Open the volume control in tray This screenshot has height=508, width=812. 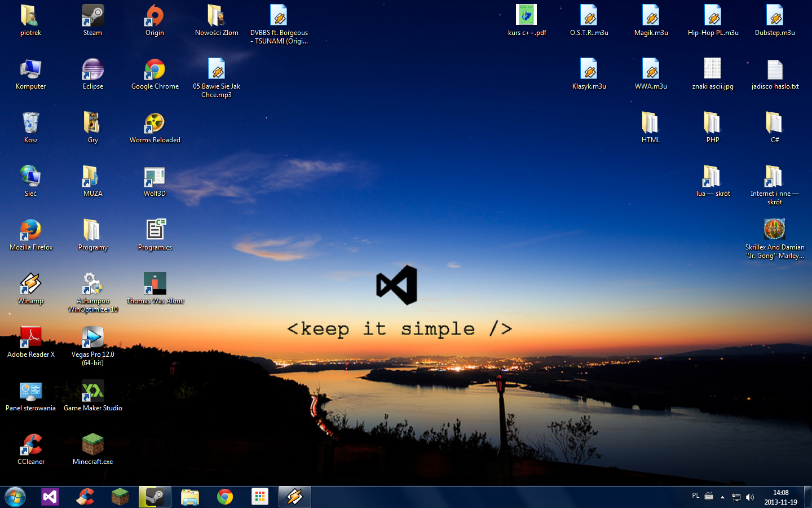click(750, 497)
